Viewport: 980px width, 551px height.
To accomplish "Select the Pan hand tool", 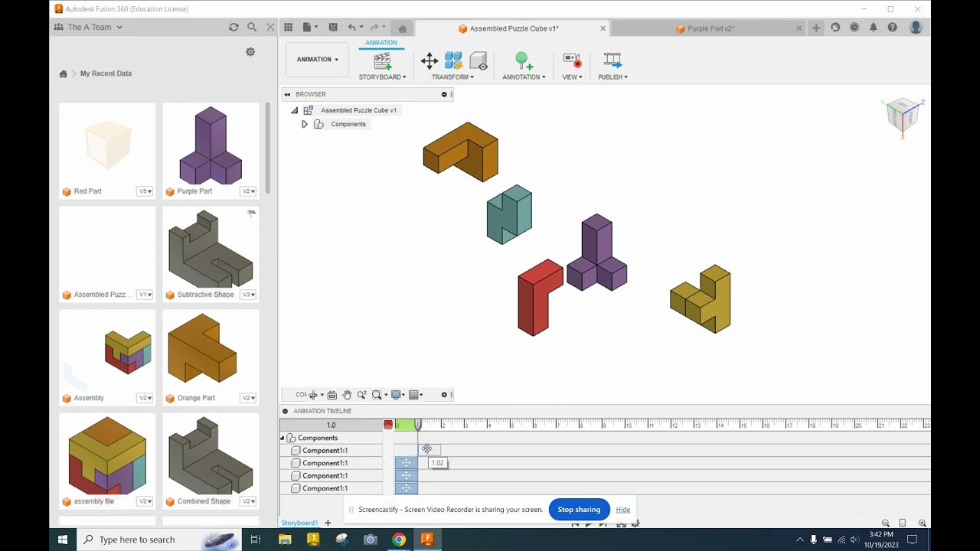I will pyautogui.click(x=347, y=395).
